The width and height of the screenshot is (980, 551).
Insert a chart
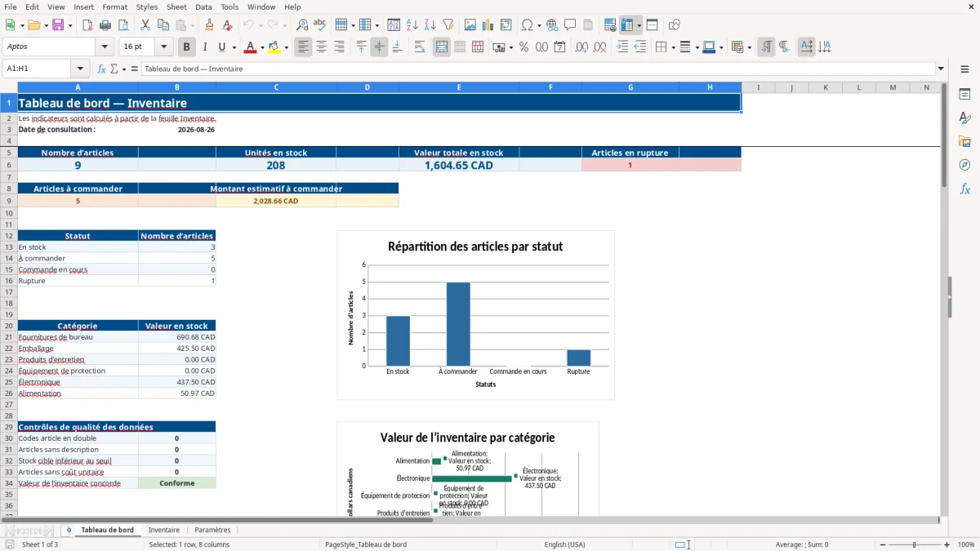(x=488, y=25)
